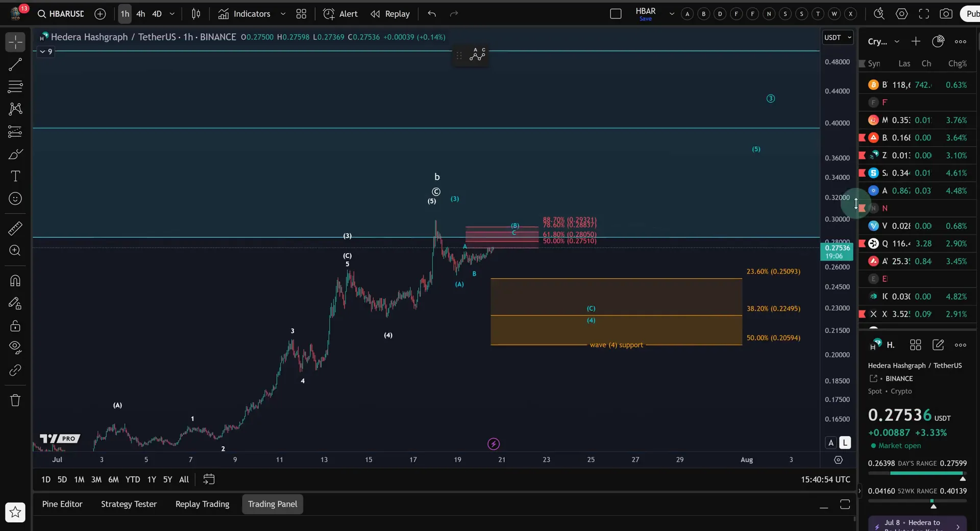Toggle log scale button L
Image resolution: width=980 pixels, height=531 pixels.
tap(845, 443)
